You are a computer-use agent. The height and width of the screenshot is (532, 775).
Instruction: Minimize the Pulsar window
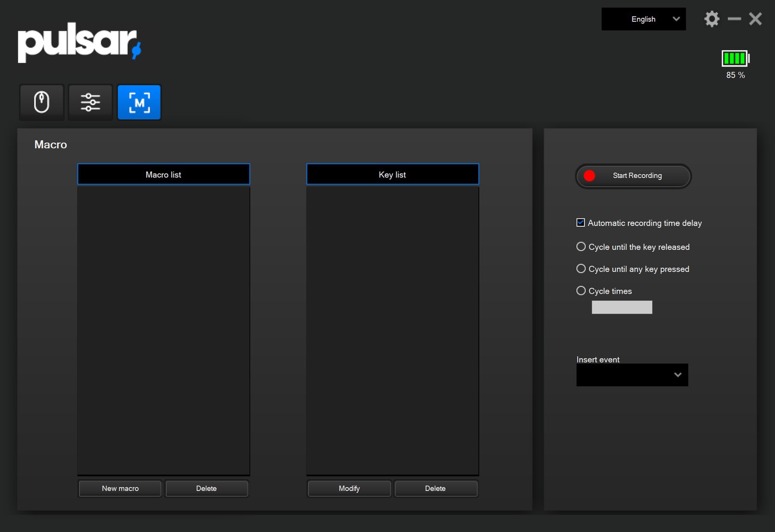(734, 19)
